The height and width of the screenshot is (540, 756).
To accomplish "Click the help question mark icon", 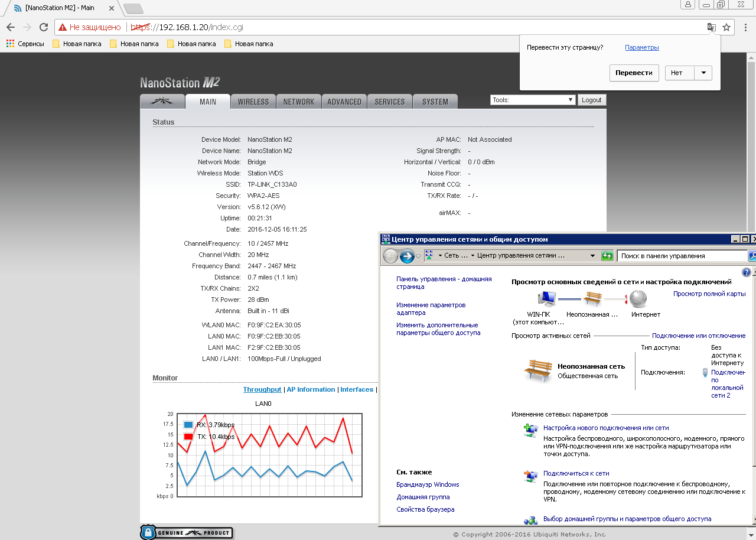I will tap(747, 272).
